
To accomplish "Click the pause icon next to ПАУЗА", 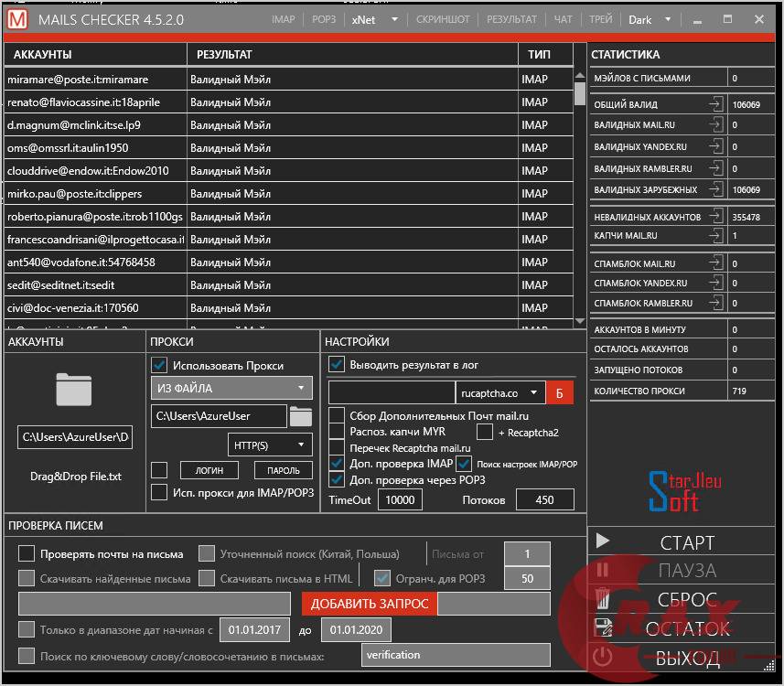I will pyautogui.click(x=604, y=571).
